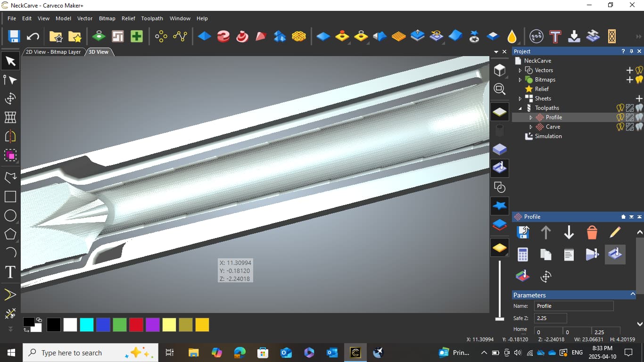
Task: Pick the red color swatch
Action: coord(136,325)
